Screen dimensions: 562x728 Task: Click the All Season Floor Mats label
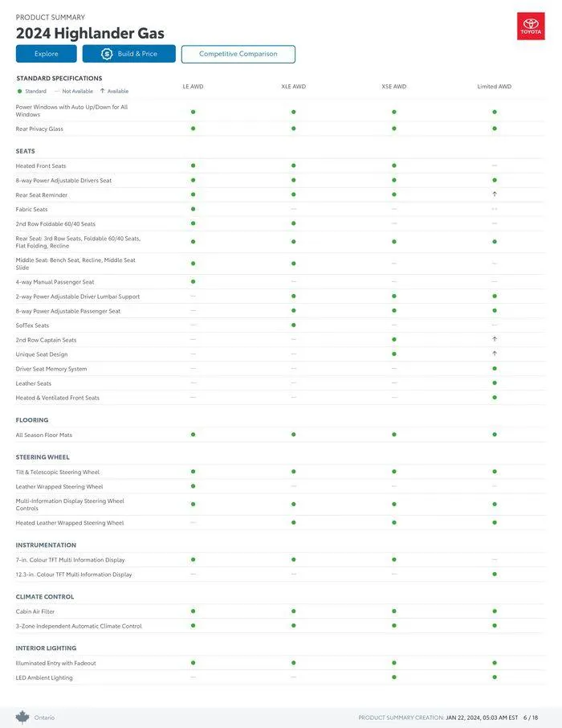[x=44, y=435]
